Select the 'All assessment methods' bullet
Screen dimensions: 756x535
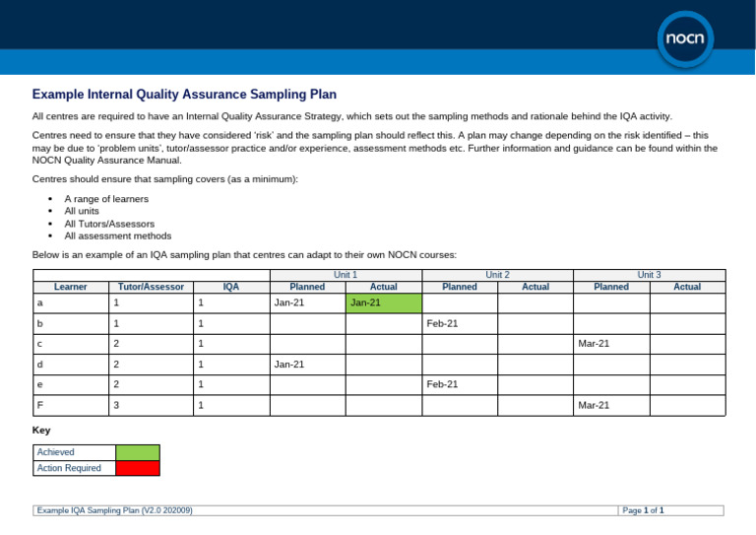click(x=118, y=235)
